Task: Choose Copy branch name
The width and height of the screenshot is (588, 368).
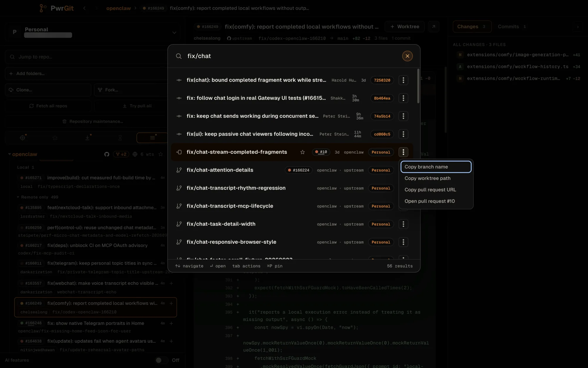Action: [436, 167]
